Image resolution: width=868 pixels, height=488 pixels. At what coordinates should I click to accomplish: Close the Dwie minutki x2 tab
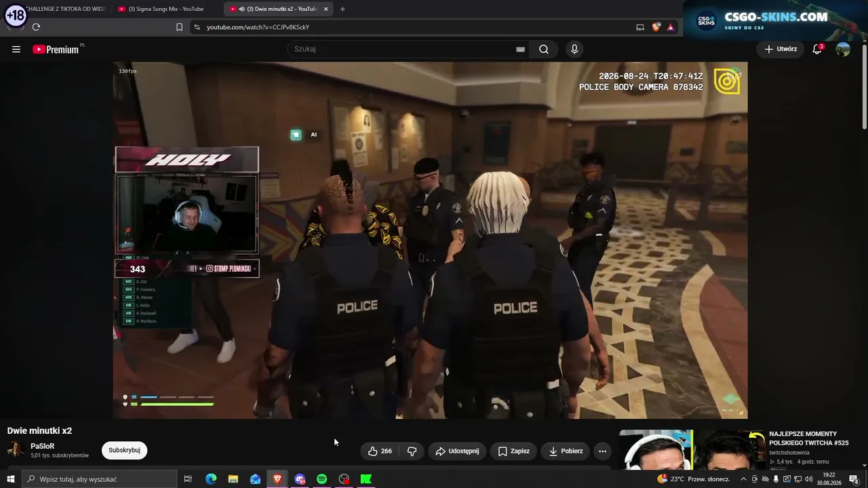click(x=326, y=9)
